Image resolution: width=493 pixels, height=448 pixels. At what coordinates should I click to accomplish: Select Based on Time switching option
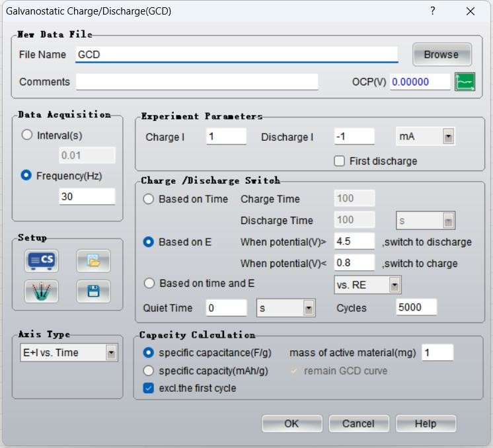[x=149, y=199]
